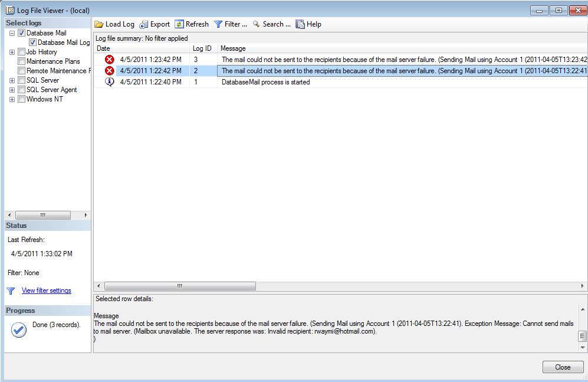Click the Close button
The image size is (588, 382).
pyautogui.click(x=563, y=367)
